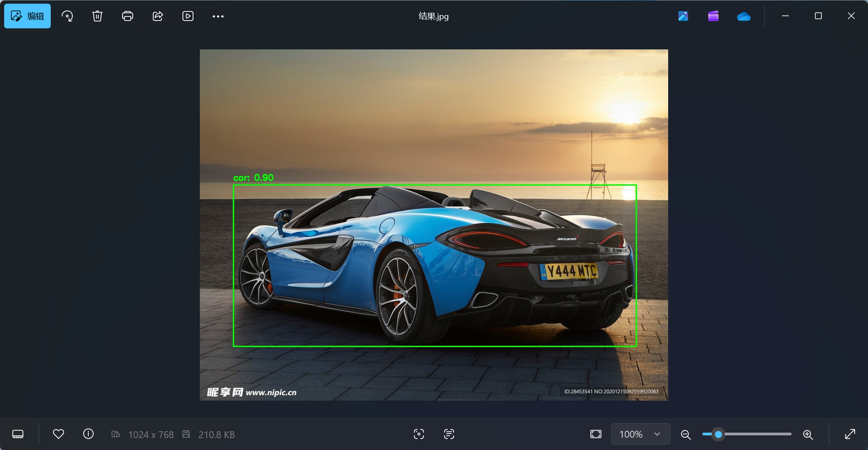The height and width of the screenshot is (450, 868).
Task: Enter full screen with the expand arrows
Action: (x=850, y=434)
